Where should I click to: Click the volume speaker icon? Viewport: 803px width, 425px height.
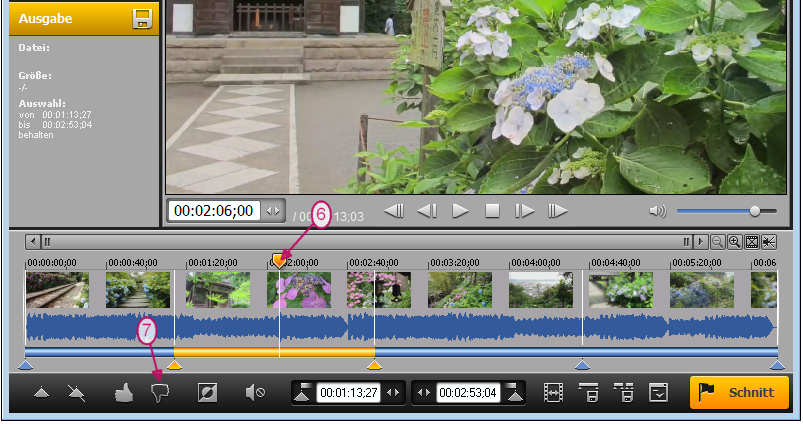click(658, 211)
